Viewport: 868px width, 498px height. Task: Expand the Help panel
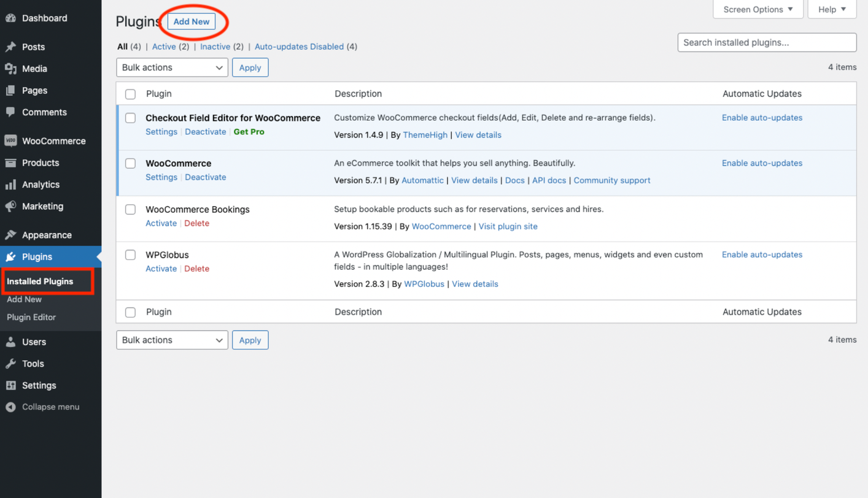832,9
